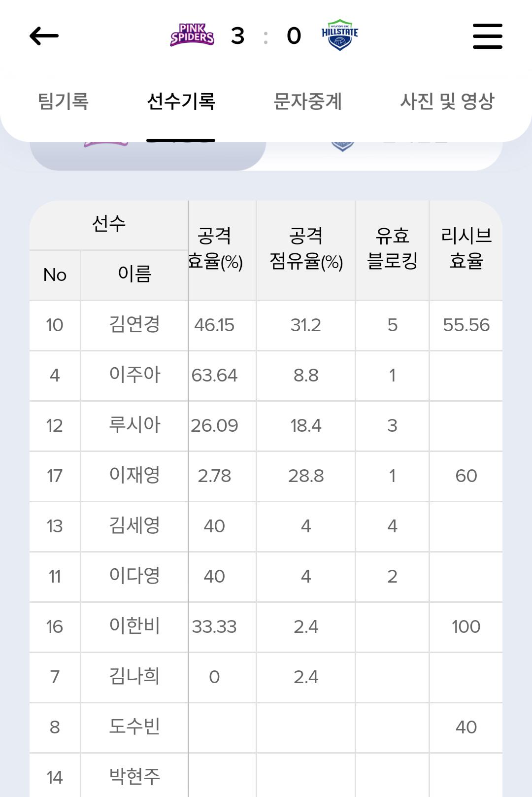Select the 선수기록 tab

(x=181, y=102)
